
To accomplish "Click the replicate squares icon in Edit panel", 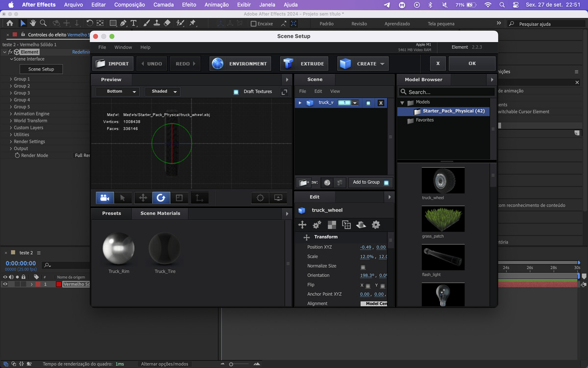I will tap(346, 225).
